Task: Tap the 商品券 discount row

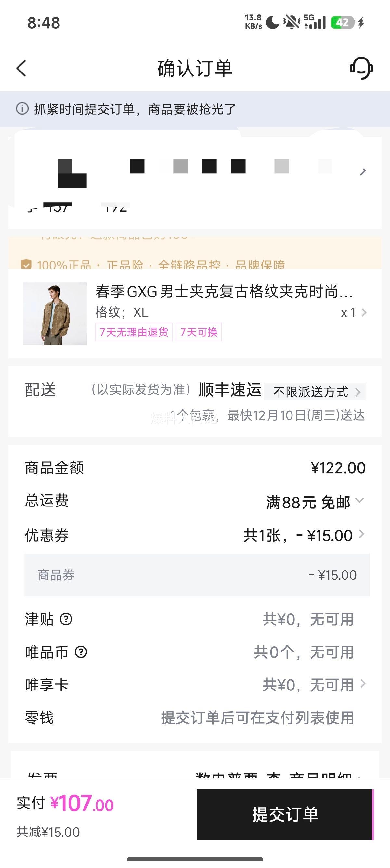Action: pyautogui.click(x=197, y=575)
